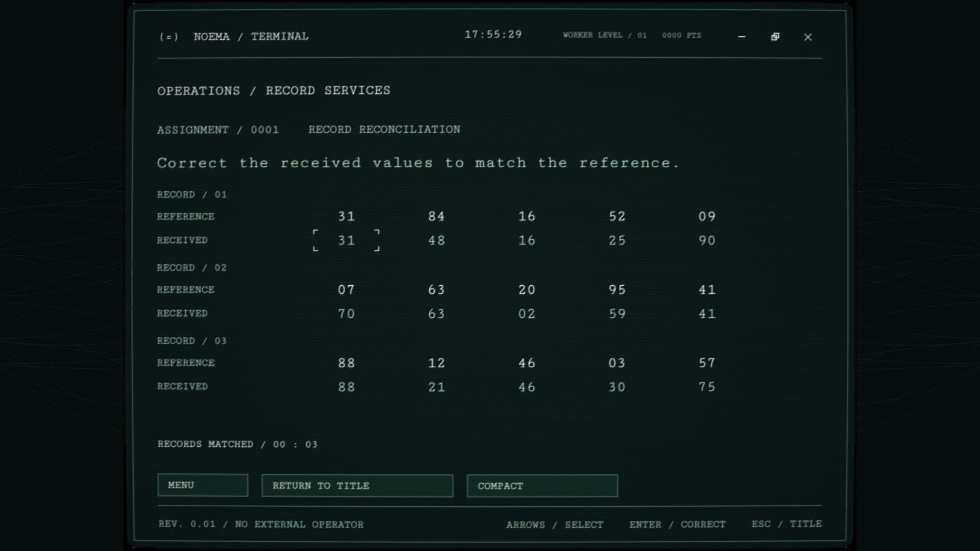This screenshot has height=551, width=980.
Task: Click Record 02 reference value 07
Action: point(347,290)
